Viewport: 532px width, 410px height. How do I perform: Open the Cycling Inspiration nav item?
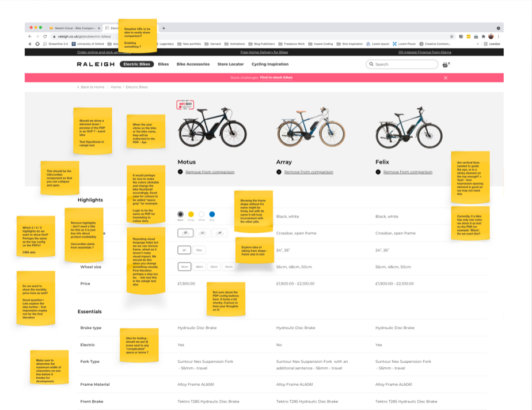(270, 64)
